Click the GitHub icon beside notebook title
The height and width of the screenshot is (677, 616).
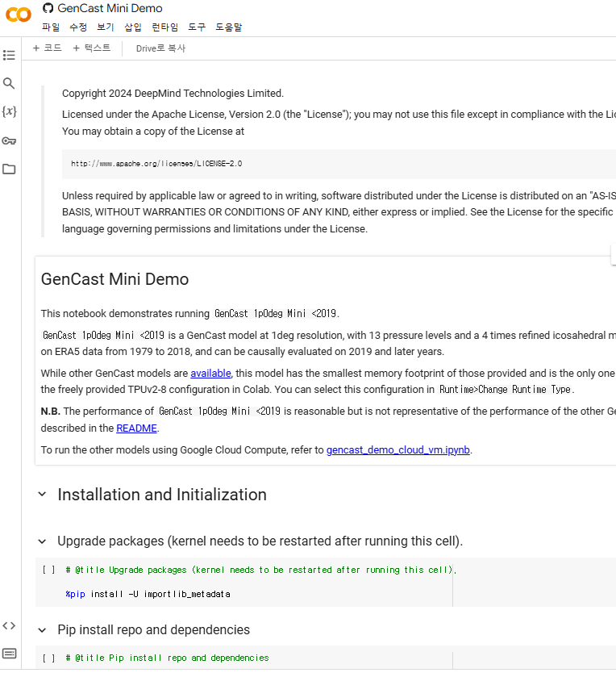coord(48,8)
